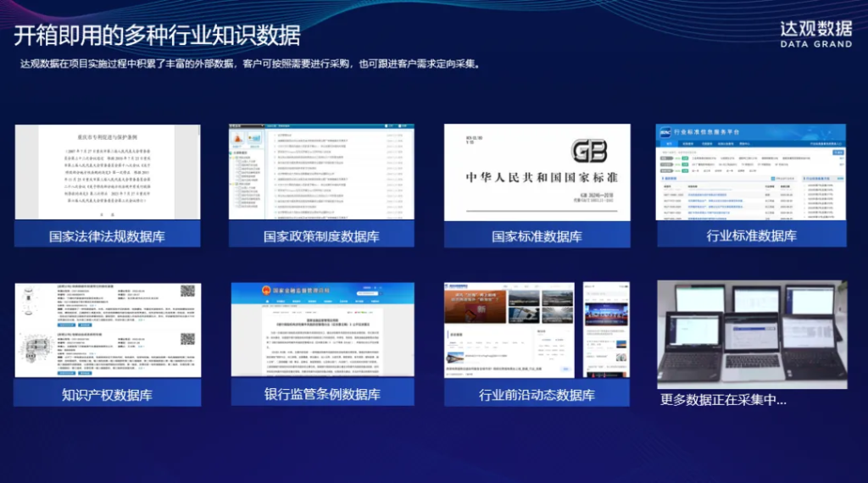Click the blue logo of 行业标准信息服务平台
868x483 pixels.
668,133
